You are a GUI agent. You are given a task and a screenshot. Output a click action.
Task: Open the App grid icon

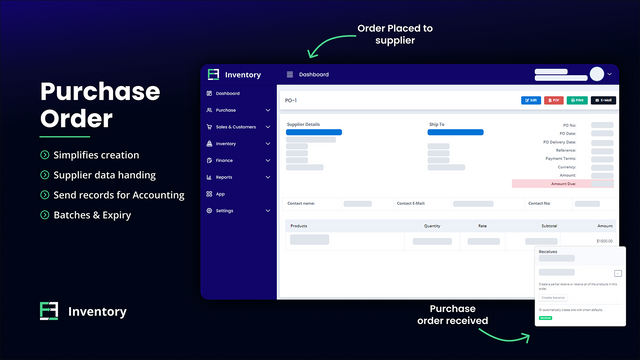pyautogui.click(x=209, y=194)
